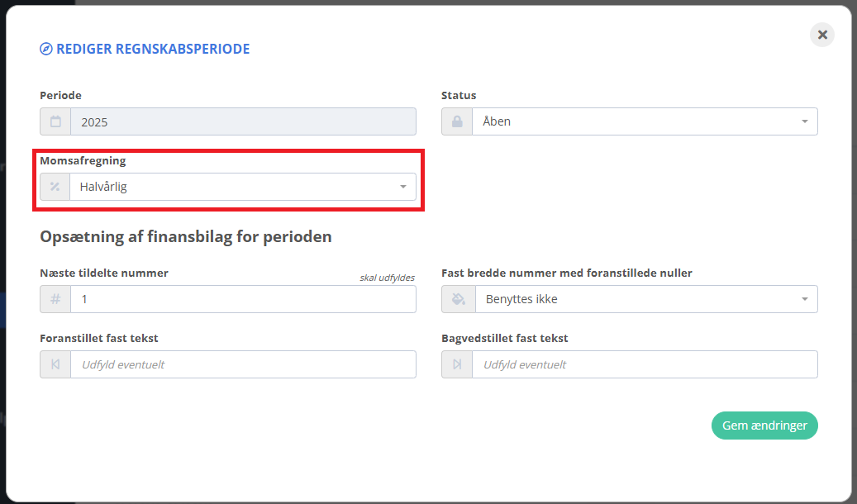This screenshot has height=504, width=857.
Task: Click the hash icon beside next number
Action: (55, 299)
